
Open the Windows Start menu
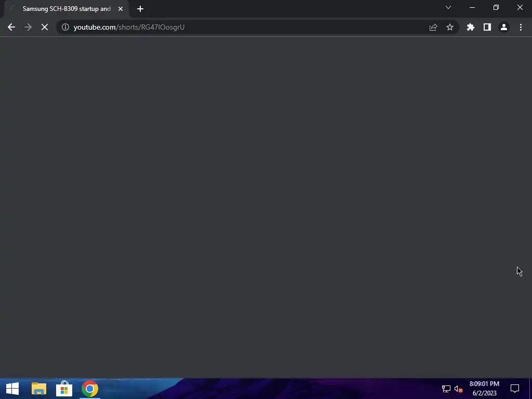(12, 389)
